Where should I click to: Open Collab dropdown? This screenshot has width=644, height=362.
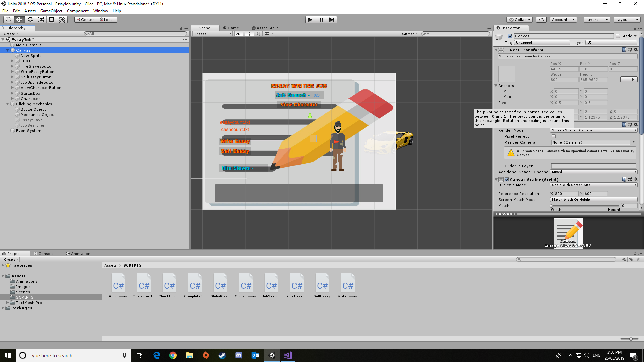coord(520,20)
